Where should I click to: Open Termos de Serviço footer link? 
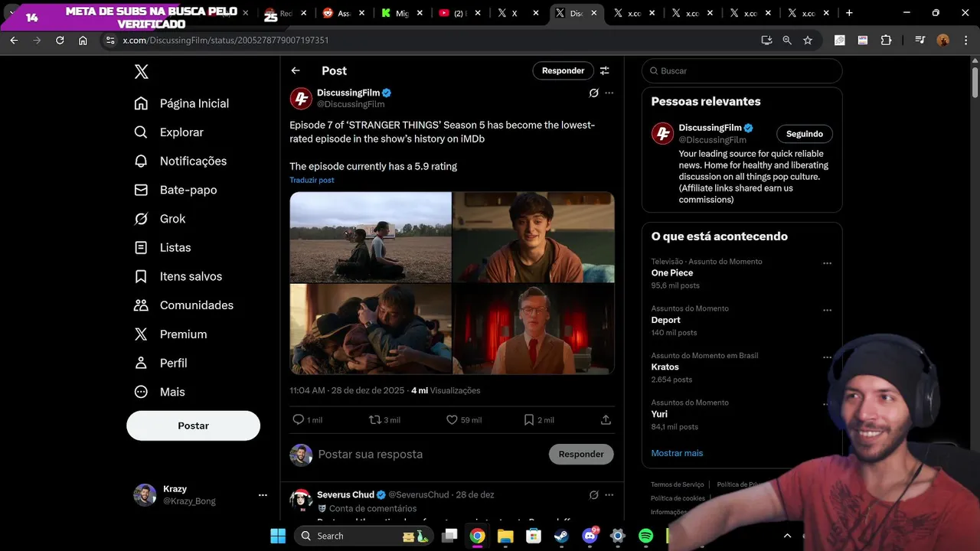677,484
